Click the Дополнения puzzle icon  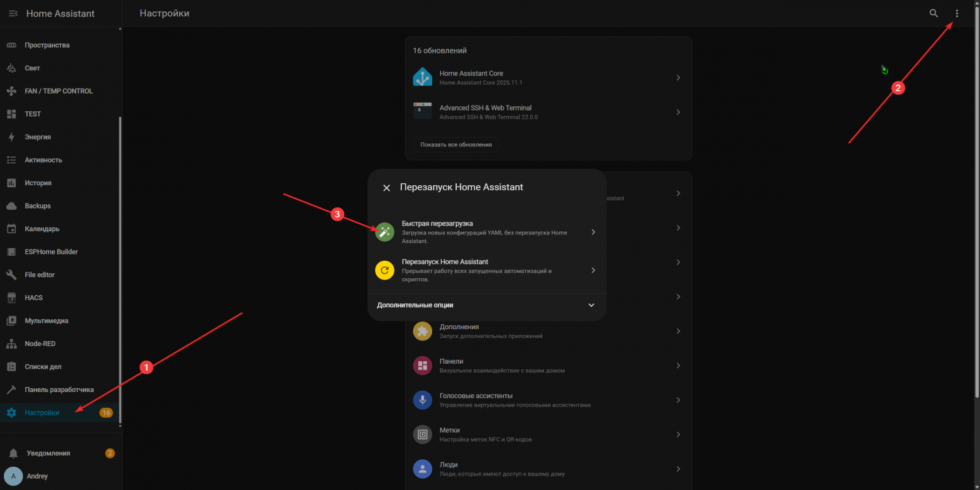tap(422, 331)
